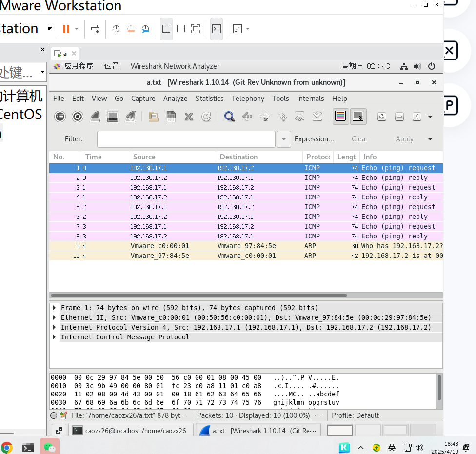Take a VM snapshot icon
476x454 pixels.
point(116,29)
